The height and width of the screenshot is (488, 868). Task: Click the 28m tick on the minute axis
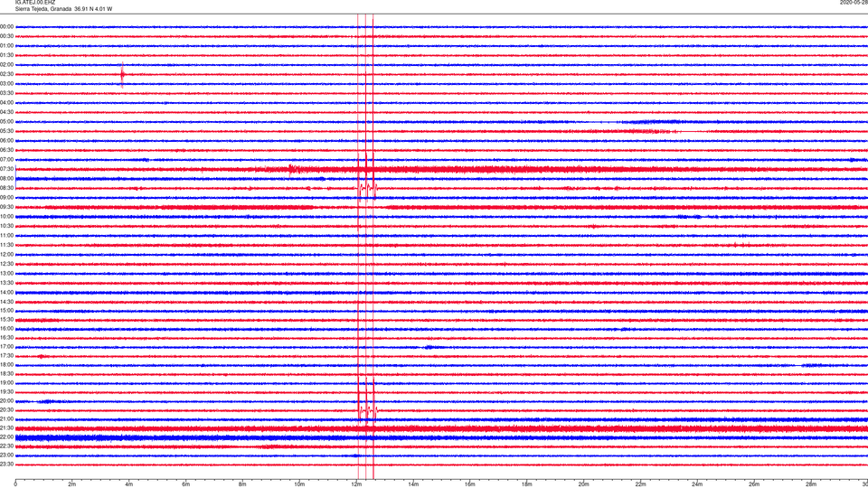(x=811, y=484)
